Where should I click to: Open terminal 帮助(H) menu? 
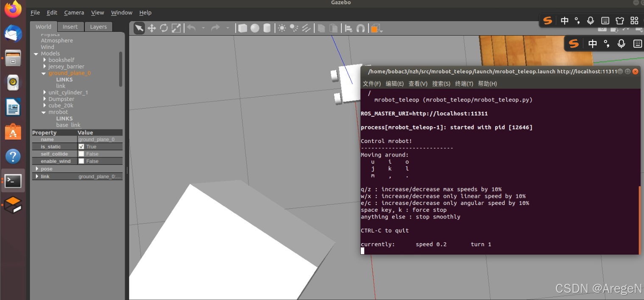(x=488, y=84)
